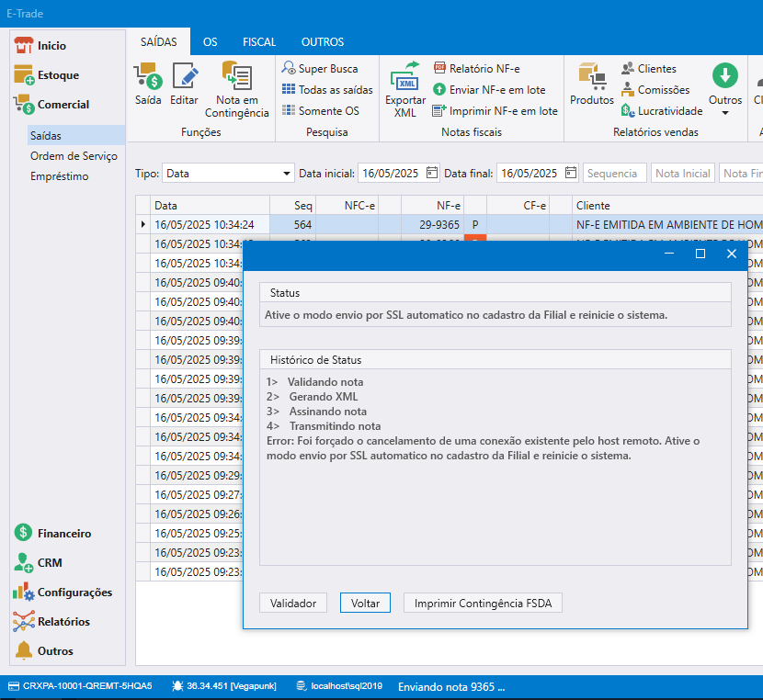The height and width of the screenshot is (700, 763).
Task: Select Saídas in the sidebar submenu
Action: [x=76, y=135]
